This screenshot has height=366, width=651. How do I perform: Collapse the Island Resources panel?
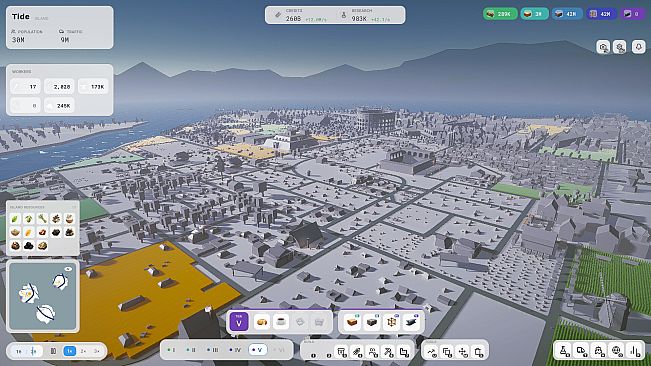[74, 207]
